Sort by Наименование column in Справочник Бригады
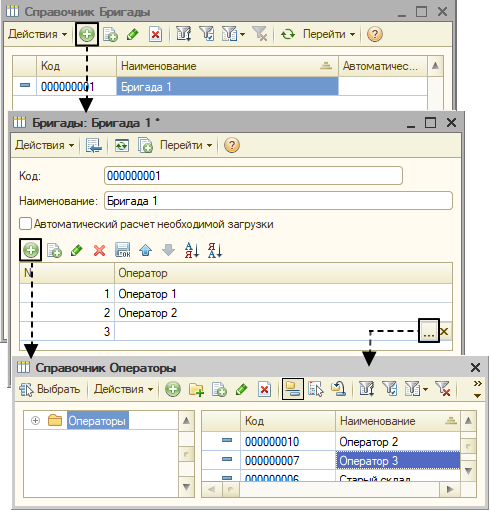 click(227, 66)
